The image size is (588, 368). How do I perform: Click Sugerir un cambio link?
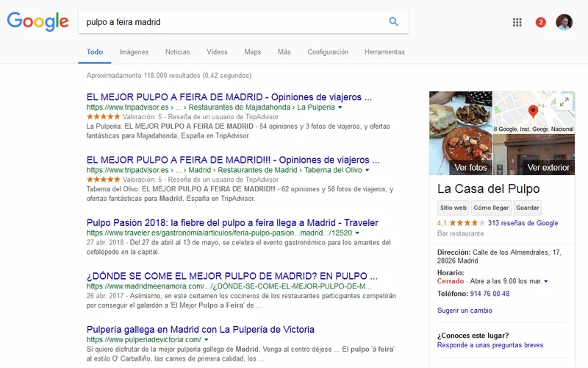pos(465,311)
